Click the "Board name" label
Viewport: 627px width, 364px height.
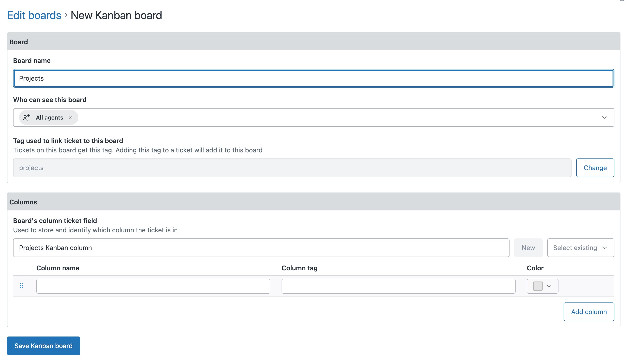point(32,61)
